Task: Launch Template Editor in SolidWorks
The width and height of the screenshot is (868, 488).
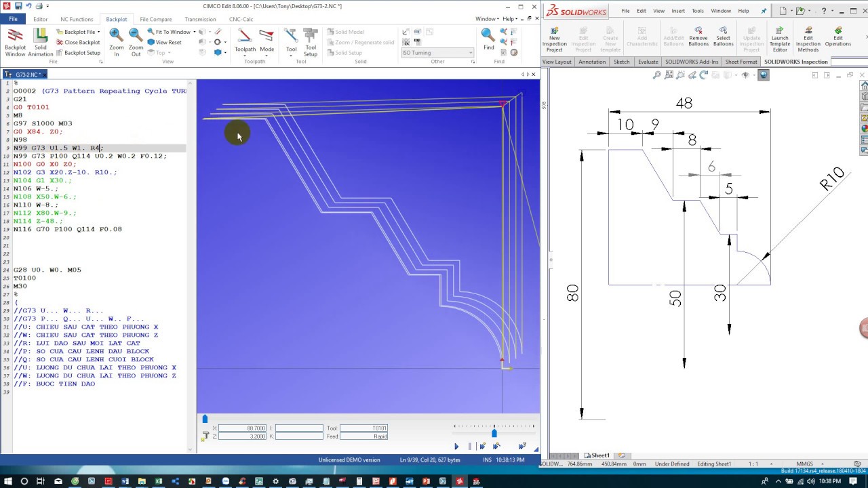Action: (779, 39)
